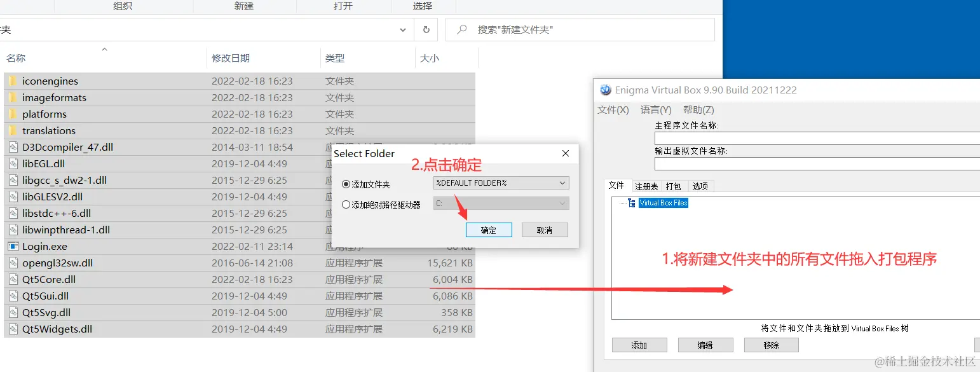Click 确定 in Select Folder dialog
The image size is (980, 372).
click(489, 230)
